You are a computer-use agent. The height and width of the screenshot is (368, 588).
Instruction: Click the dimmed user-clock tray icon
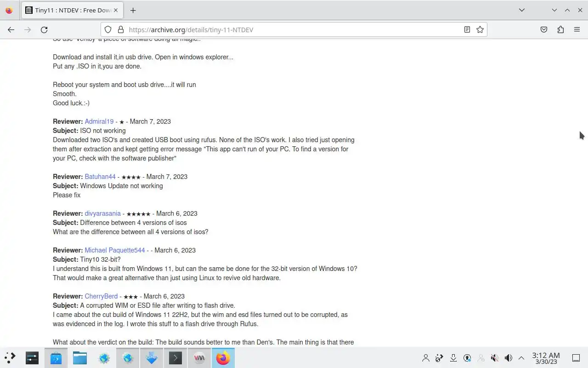(481, 358)
